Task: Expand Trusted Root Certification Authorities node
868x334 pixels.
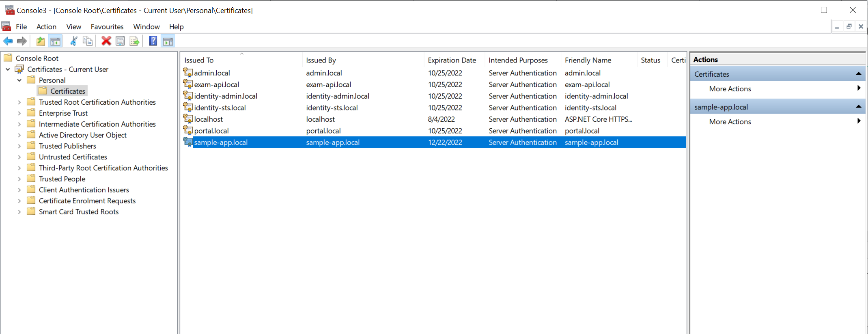Action: pyautogui.click(x=19, y=102)
